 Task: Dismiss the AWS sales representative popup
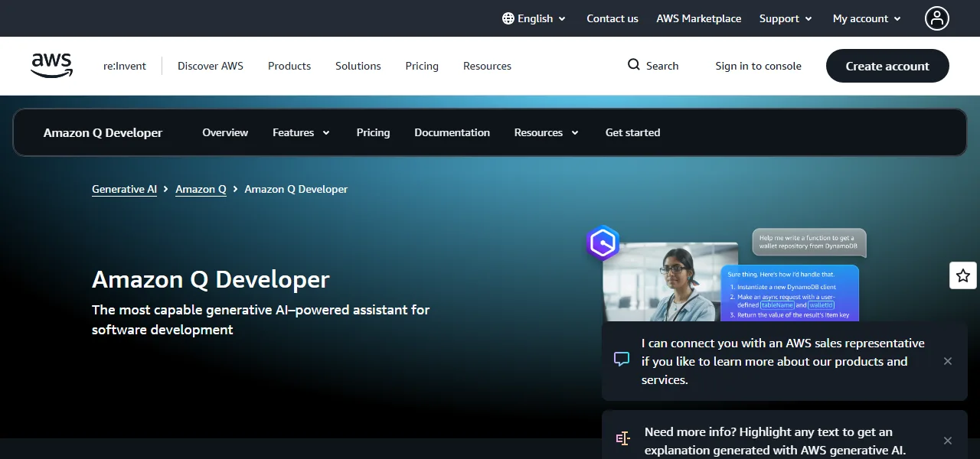pos(948,361)
